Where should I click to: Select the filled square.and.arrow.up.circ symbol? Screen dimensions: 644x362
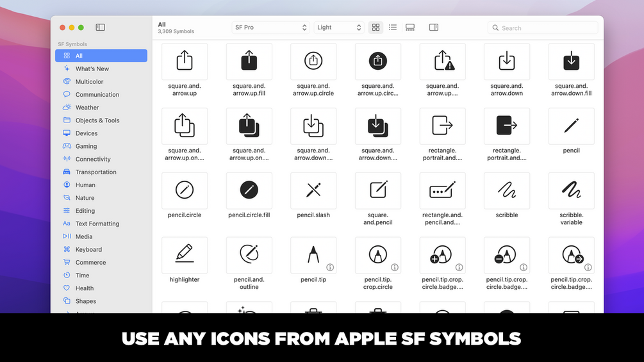378,62
